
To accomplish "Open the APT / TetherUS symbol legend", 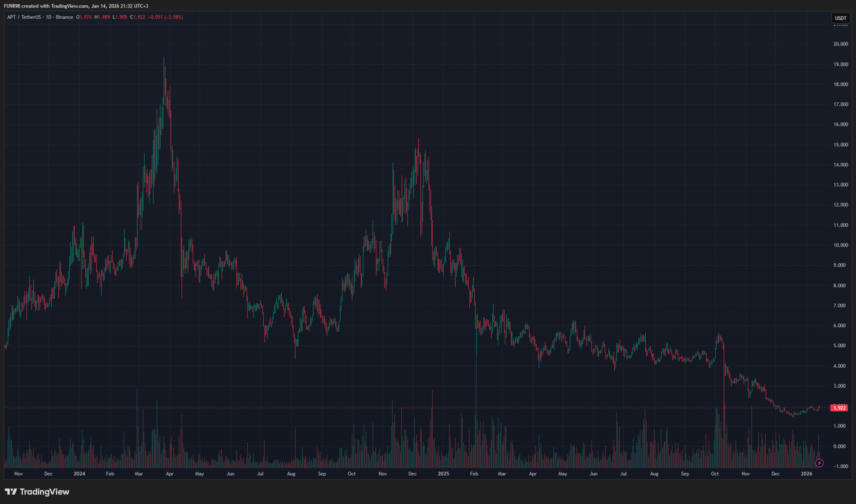I will [25, 17].
